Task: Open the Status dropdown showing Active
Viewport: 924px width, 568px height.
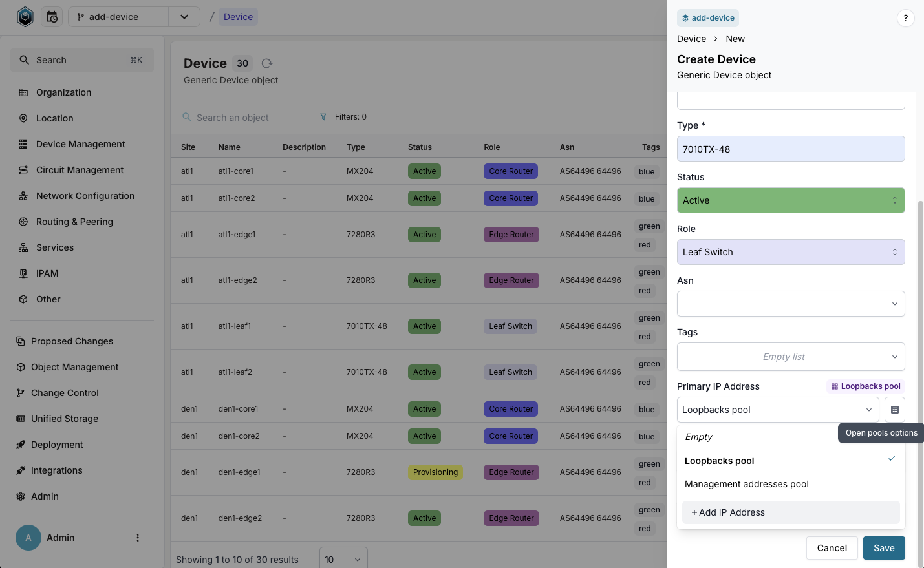Action: (x=790, y=200)
